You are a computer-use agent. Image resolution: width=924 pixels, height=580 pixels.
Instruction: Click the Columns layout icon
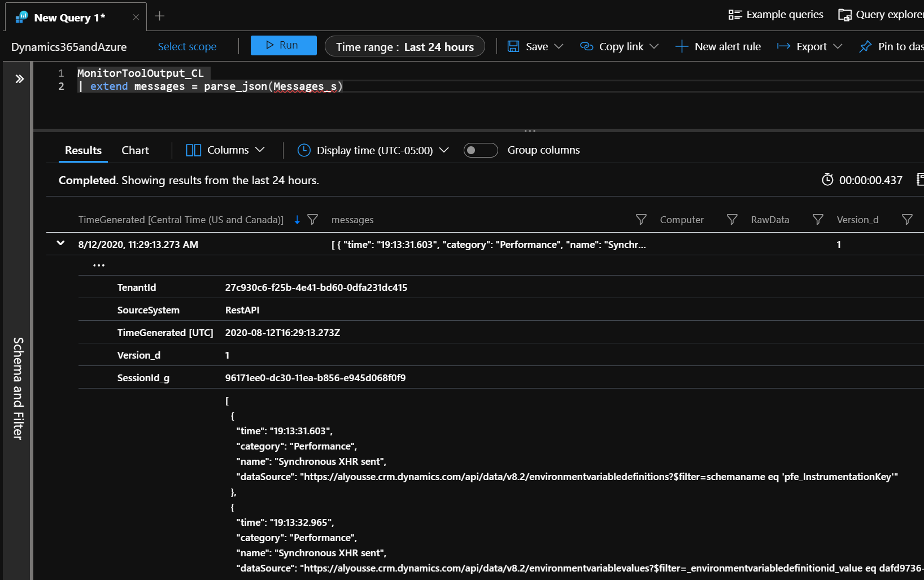point(193,150)
